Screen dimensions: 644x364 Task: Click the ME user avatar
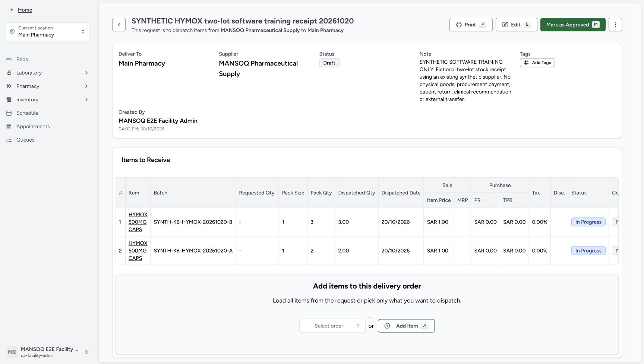(12, 352)
